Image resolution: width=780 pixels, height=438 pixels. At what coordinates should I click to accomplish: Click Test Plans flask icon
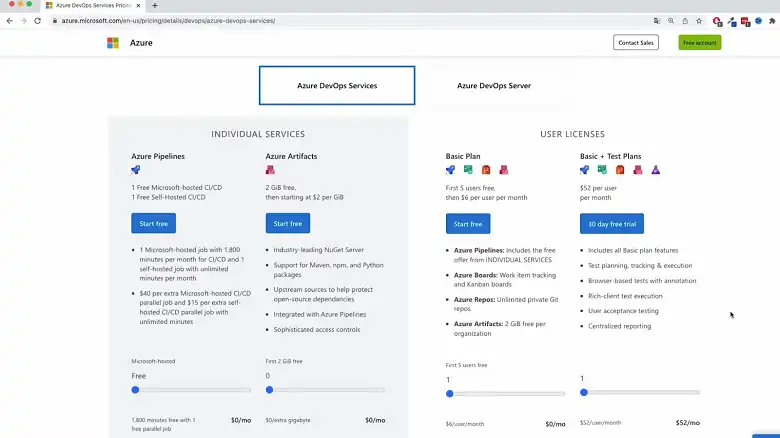[x=656, y=170]
